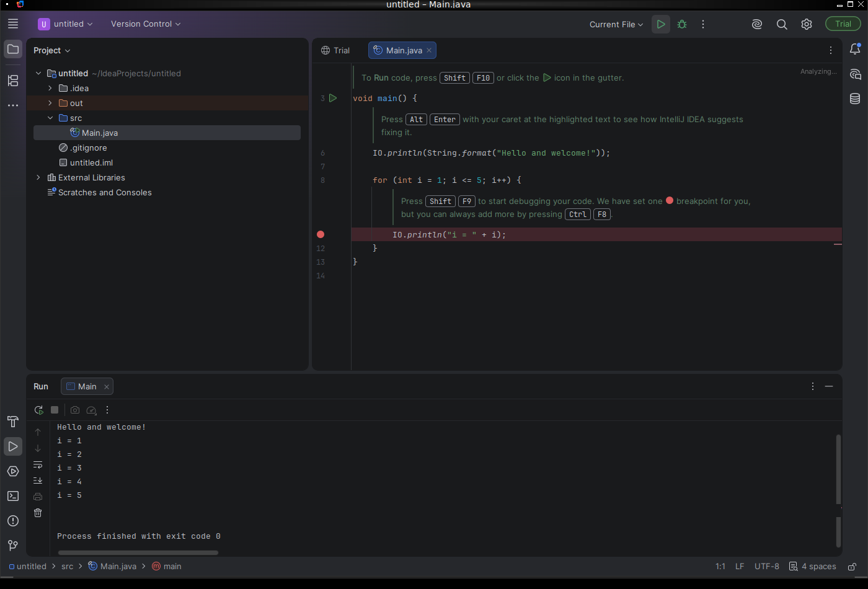The height and width of the screenshot is (589, 868).
Task: Toggle soft-wrap in the console
Action: pyautogui.click(x=38, y=464)
